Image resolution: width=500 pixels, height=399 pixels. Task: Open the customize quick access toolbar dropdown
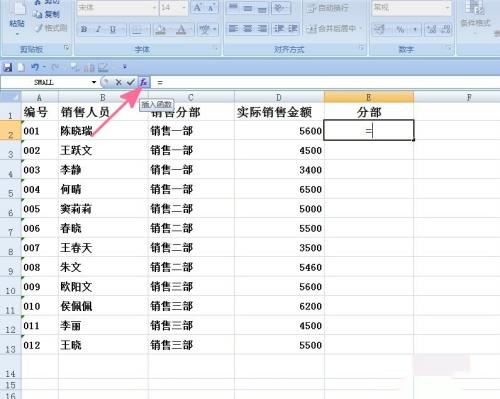125,67
